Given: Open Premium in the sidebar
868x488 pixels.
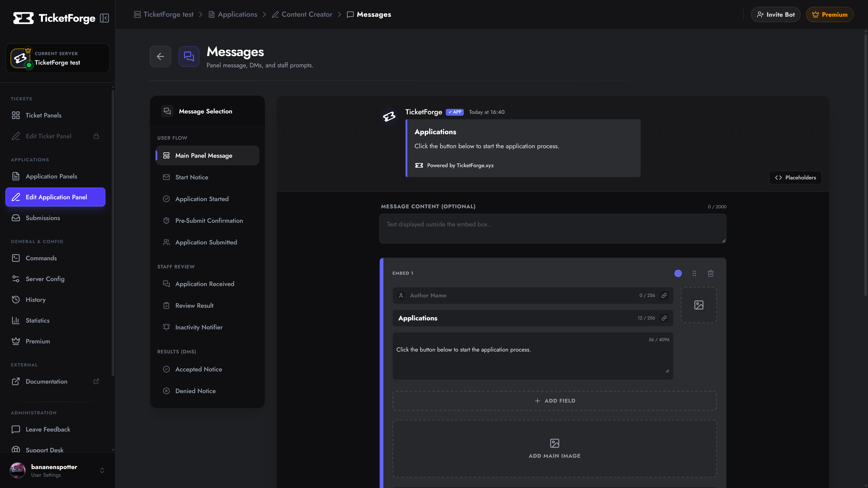Looking at the screenshot, I should tap(55, 341).
